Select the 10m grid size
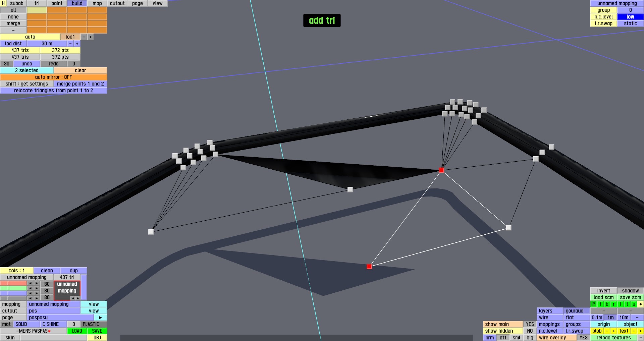 tap(624, 318)
